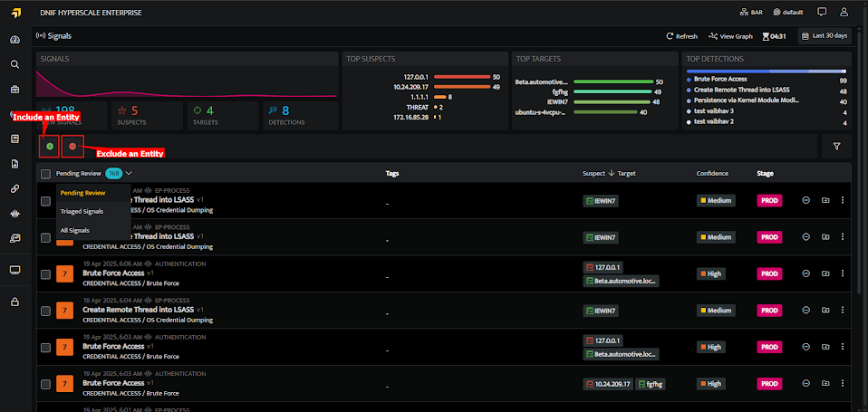Image resolution: width=868 pixels, height=412 pixels.
Task: Click test vaibhav 3 in Top Detections
Action: pyautogui.click(x=714, y=111)
